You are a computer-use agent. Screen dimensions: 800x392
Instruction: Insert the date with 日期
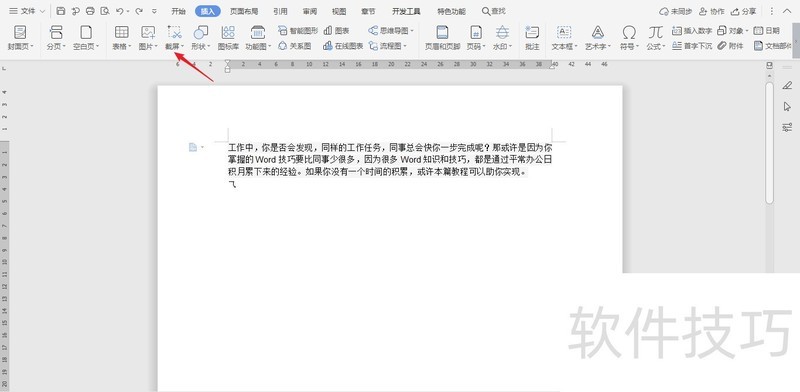point(766,31)
